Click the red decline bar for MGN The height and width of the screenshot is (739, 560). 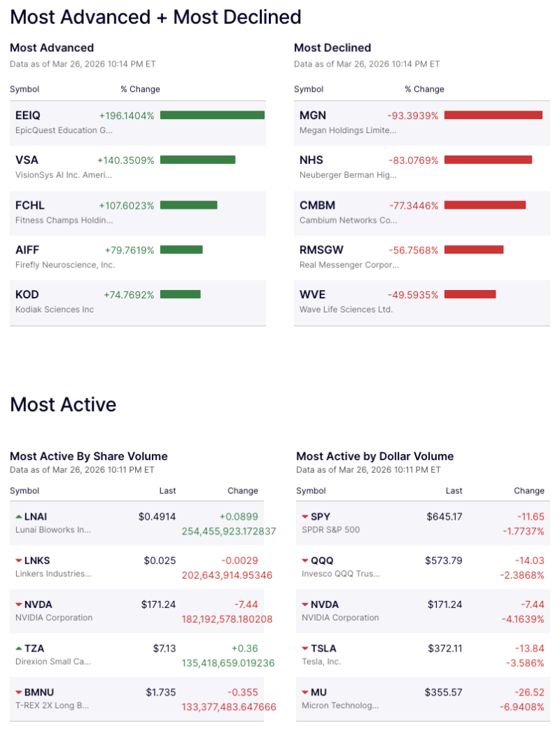[493, 114]
